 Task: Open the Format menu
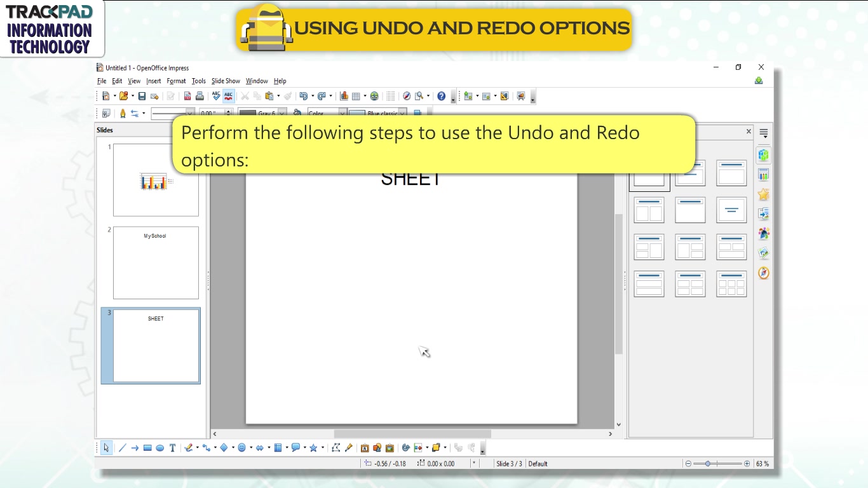click(x=176, y=81)
